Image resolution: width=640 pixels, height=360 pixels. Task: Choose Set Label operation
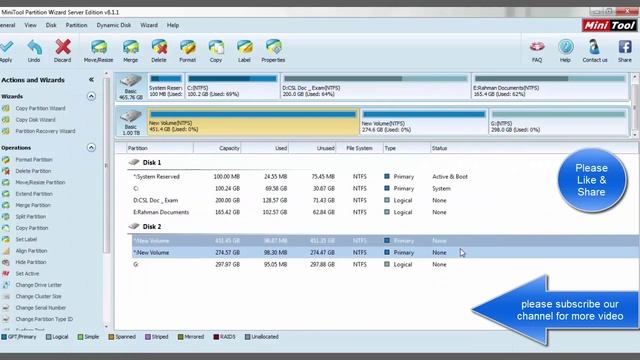[26, 240]
